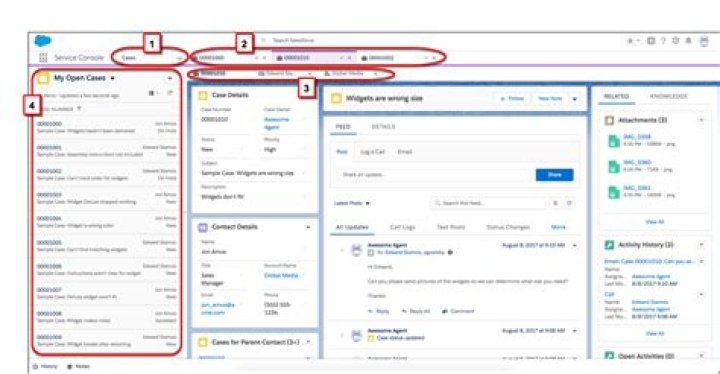Screen dimensions: 720x374
Task: Open the My Open Cases list view picker
Action: (112, 78)
